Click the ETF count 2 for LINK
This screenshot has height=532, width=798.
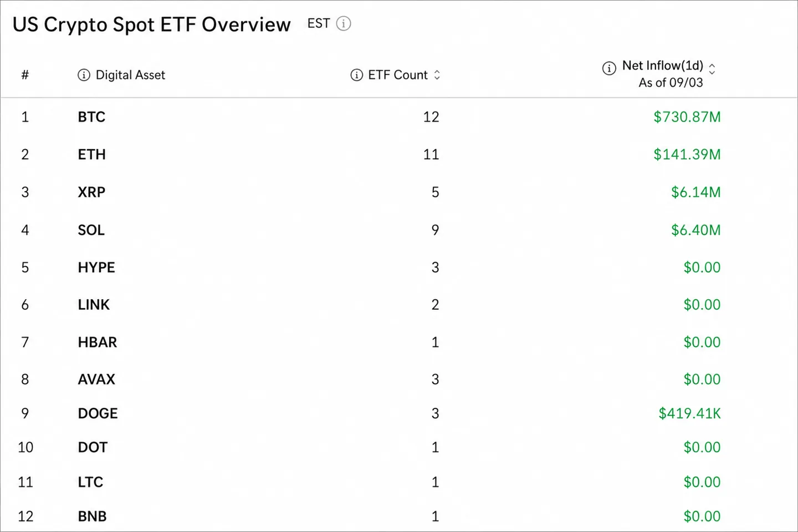click(x=435, y=305)
